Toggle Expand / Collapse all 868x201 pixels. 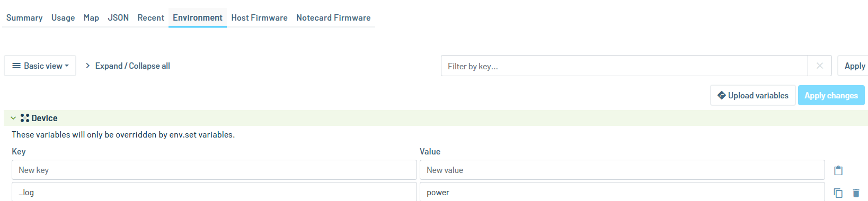point(128,66)
